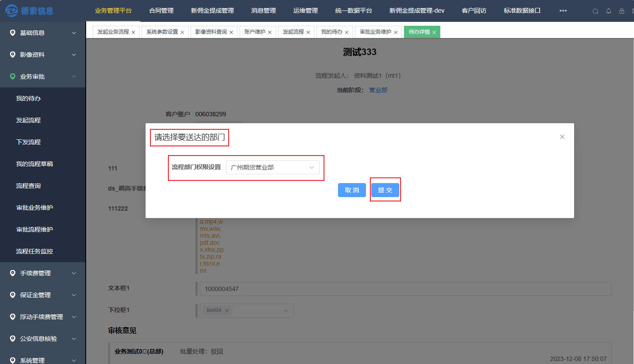Viewport: 634px width, 364px height.
Task: Close the 待办详情 tab
Action: [434, 32]
